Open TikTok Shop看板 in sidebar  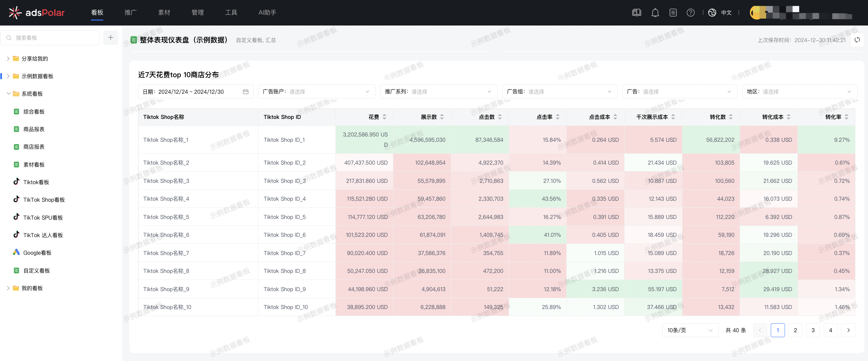coord(44,200)
